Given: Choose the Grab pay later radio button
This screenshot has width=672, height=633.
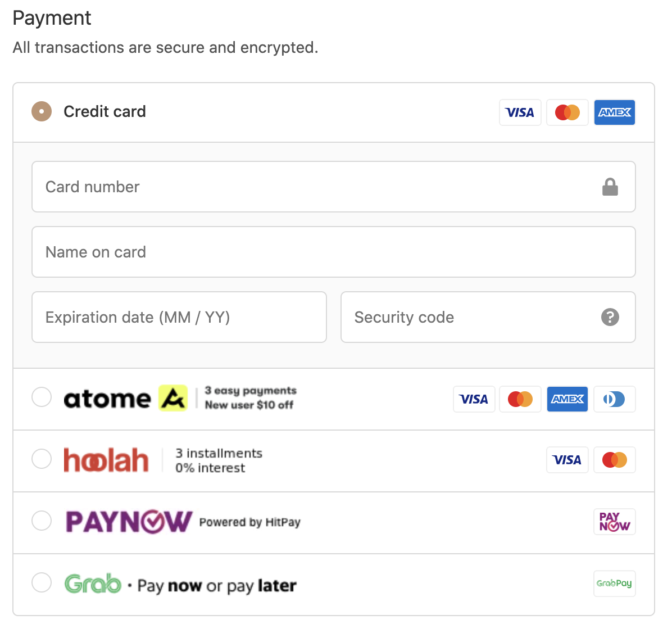Looking at the screenshot, I should pos(42,582).
